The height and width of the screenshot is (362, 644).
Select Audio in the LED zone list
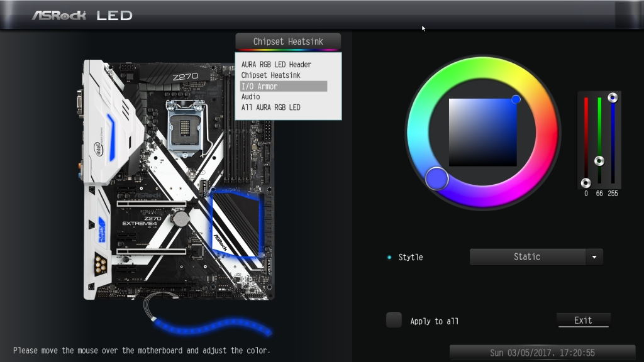coord(250,96)
